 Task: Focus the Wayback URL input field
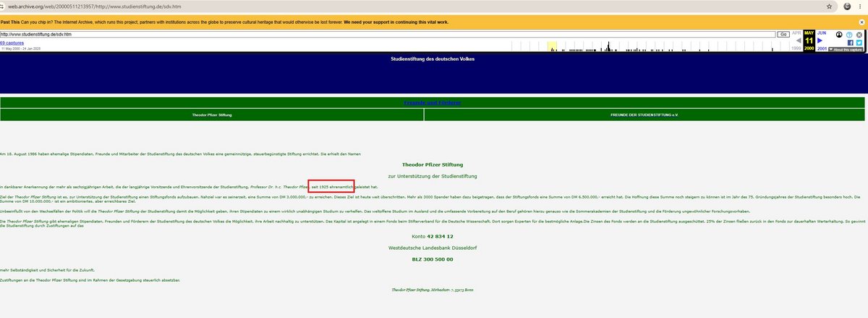point(388,34)
